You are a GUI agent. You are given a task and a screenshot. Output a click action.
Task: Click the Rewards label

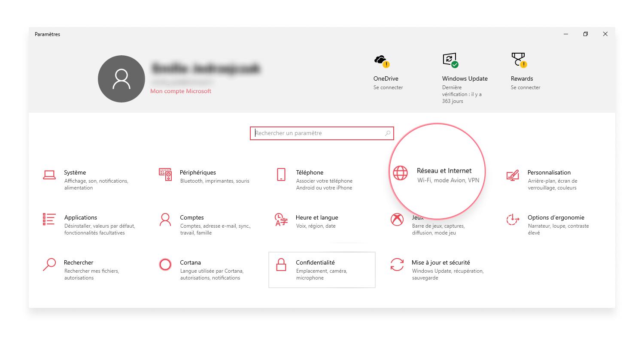tap(522, 78)
